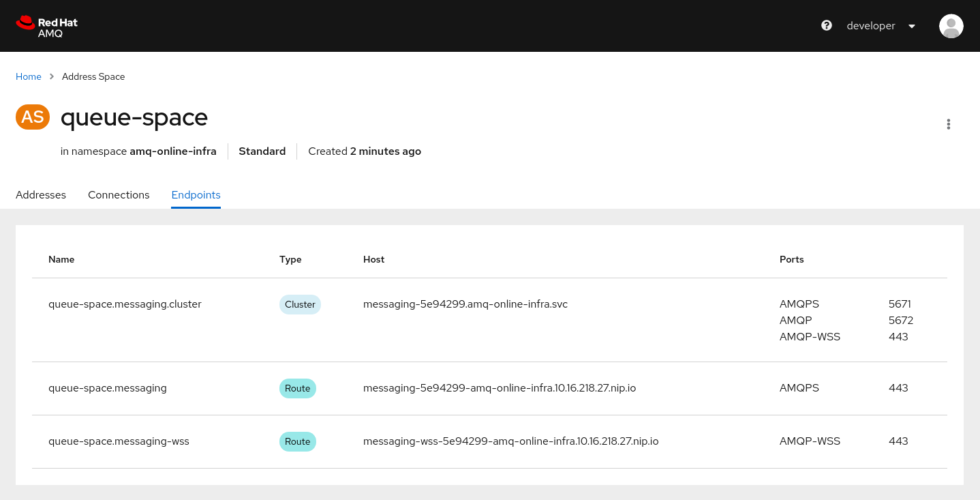
Task: Click the Ports column header
Action: tap(792, 259)
